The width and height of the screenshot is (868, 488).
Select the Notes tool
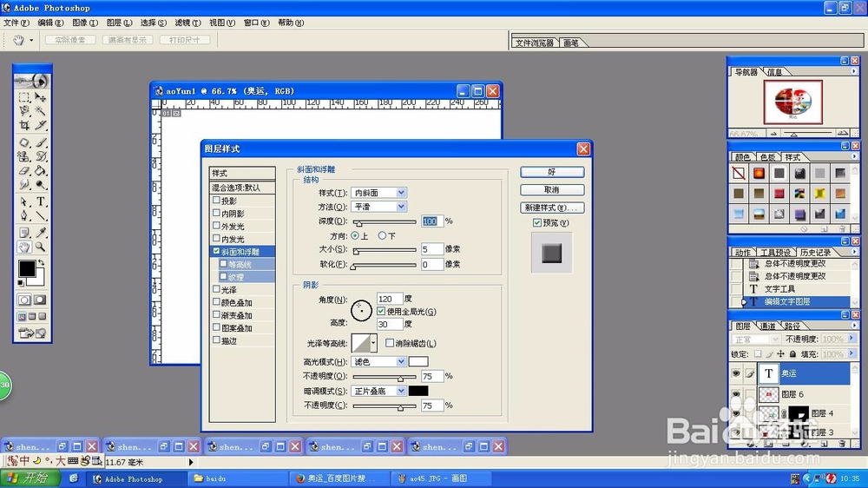pyautogui.click(x=24, y=233)
